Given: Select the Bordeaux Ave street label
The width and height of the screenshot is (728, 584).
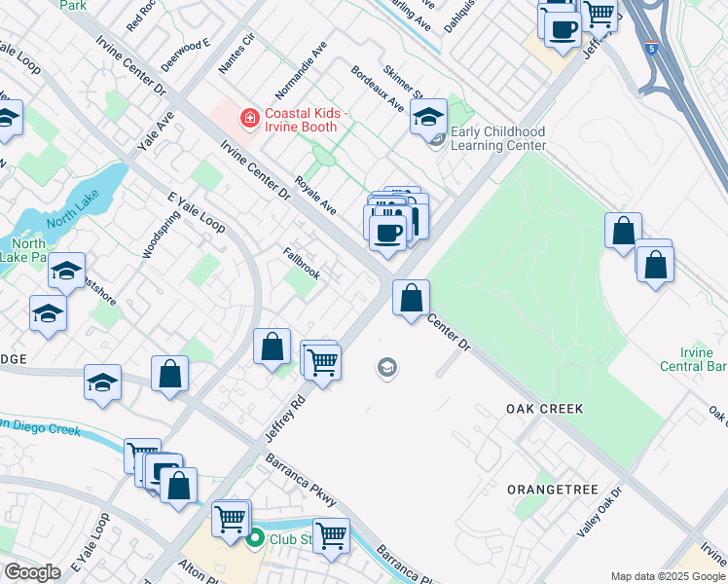Looking at the screenshot, I should click(378, 89).
